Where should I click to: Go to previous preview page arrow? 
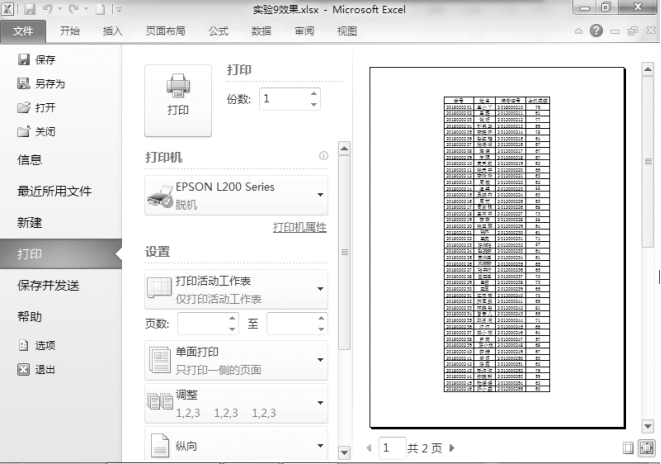[x=369, y=448]
